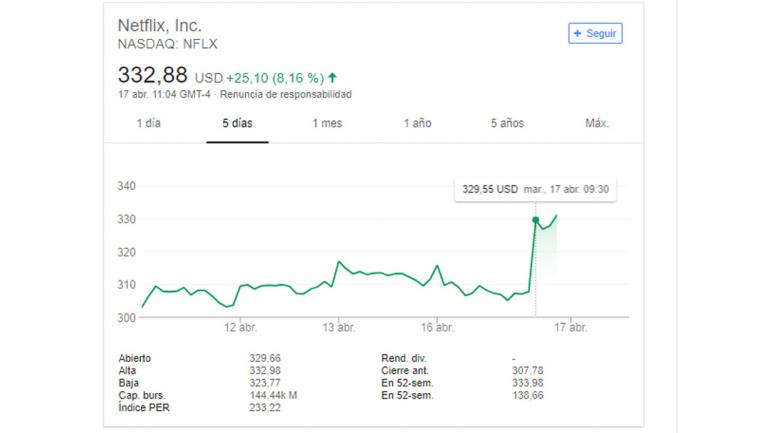Click the green data point on chart
The height and width of the screenshot is (433, 770).
point(536,220)
